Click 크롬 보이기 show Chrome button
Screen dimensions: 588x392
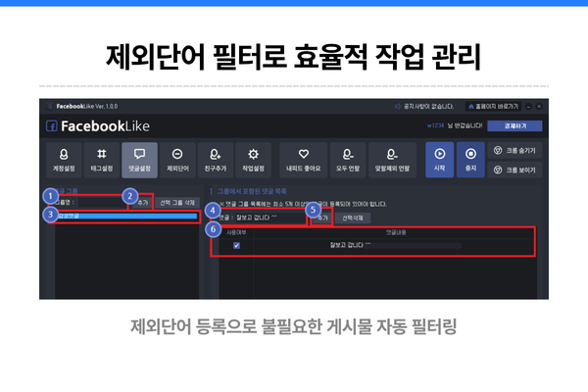point(514,170)
